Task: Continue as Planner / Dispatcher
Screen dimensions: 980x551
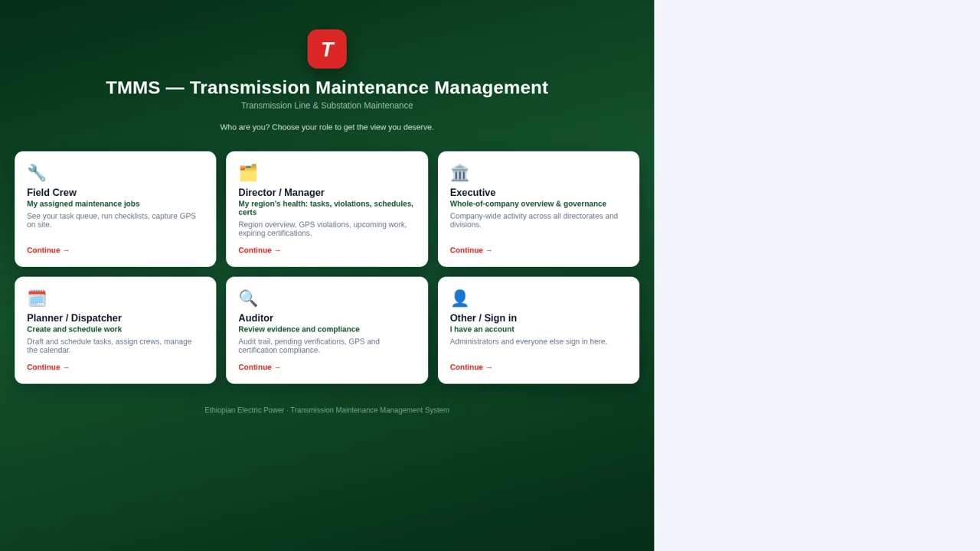Action: tap(48, 367)
